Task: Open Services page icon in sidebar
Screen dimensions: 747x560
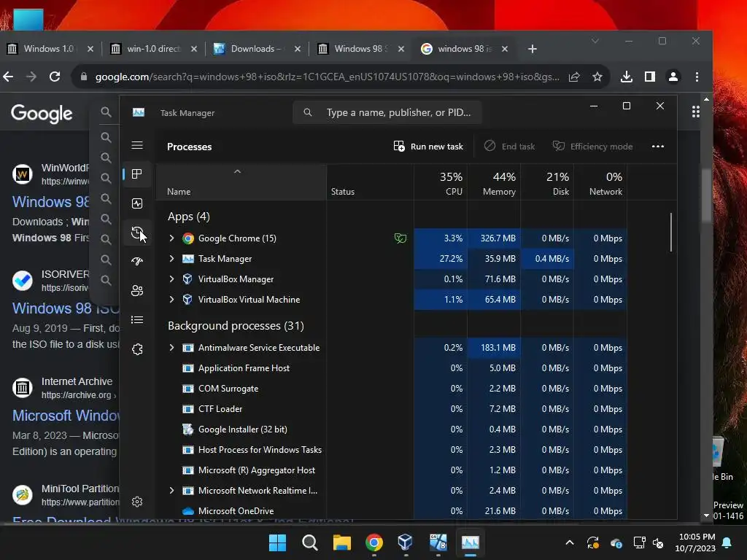Action: tap(137, 349)
